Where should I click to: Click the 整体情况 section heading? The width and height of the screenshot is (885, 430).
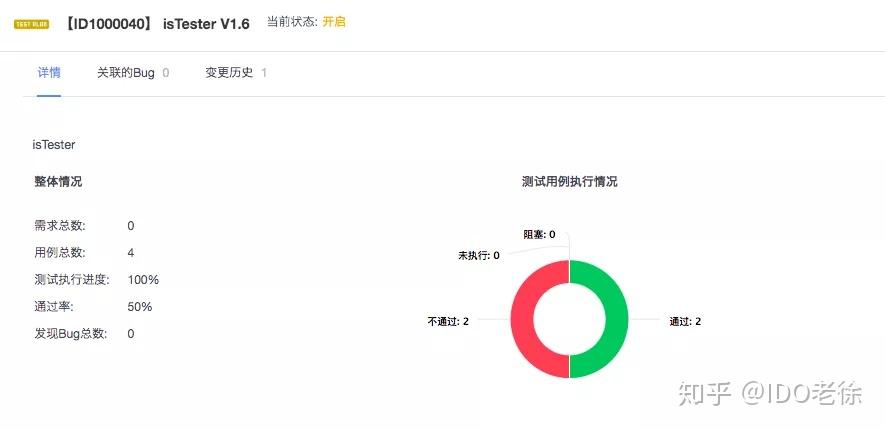pos(58,182)
